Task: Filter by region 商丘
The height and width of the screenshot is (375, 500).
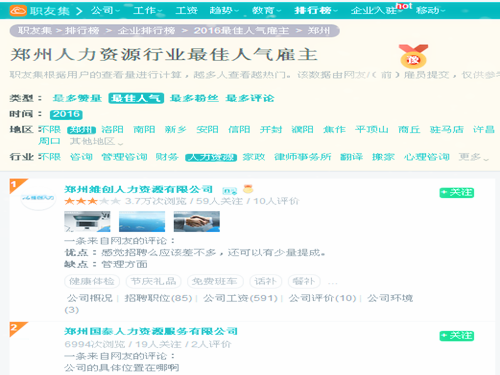Action: 409,129
